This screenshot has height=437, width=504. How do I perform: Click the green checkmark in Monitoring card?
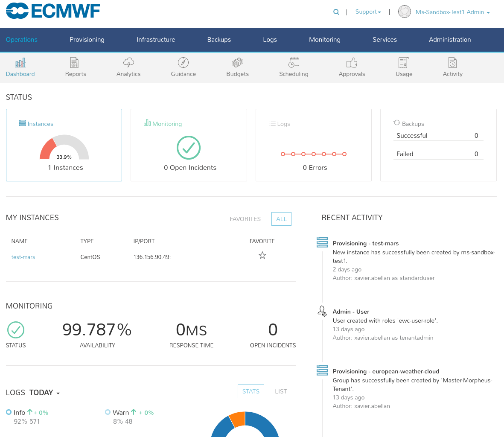189,148
